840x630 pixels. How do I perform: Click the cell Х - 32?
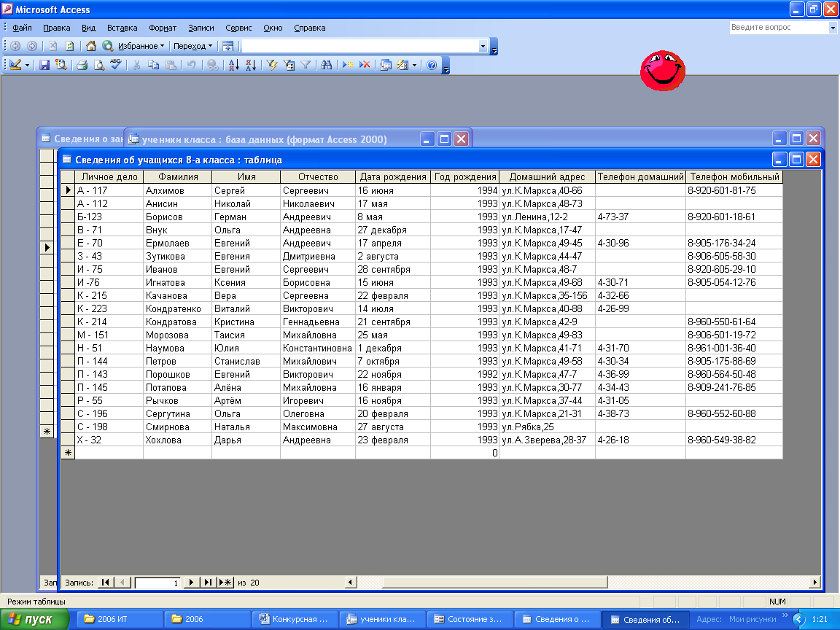click(x=109, y=440)
